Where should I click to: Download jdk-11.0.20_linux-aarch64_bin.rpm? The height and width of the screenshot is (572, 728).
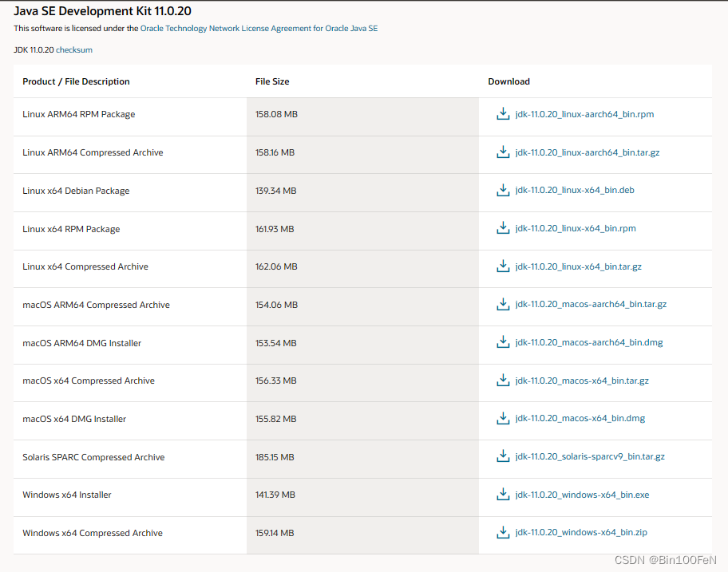click(584, 114)
